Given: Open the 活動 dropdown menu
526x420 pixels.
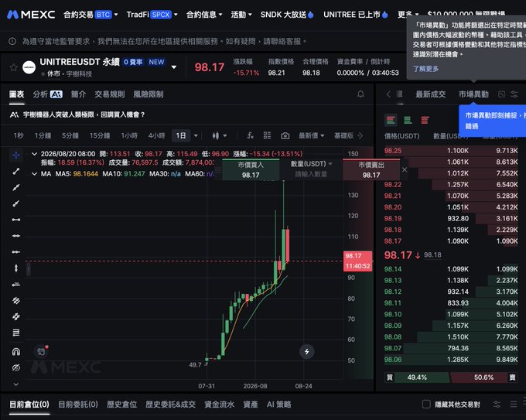Looking at the screenshot, I should pos(241,15).
